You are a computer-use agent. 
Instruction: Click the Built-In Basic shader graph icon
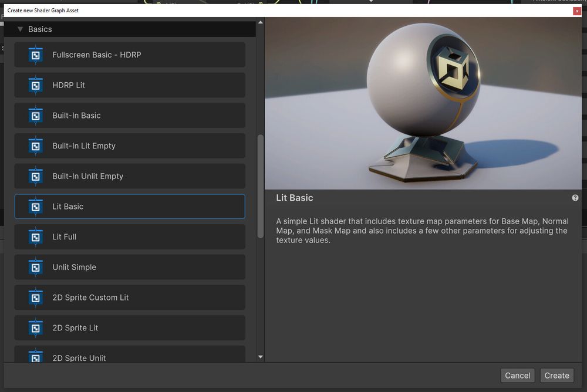(x=36, y=116)
